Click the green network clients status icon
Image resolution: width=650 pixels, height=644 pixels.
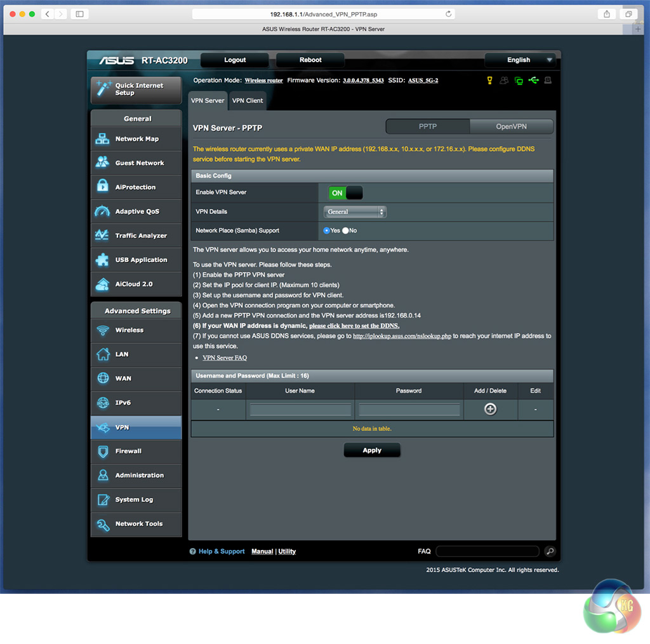(x=519, y=81)
